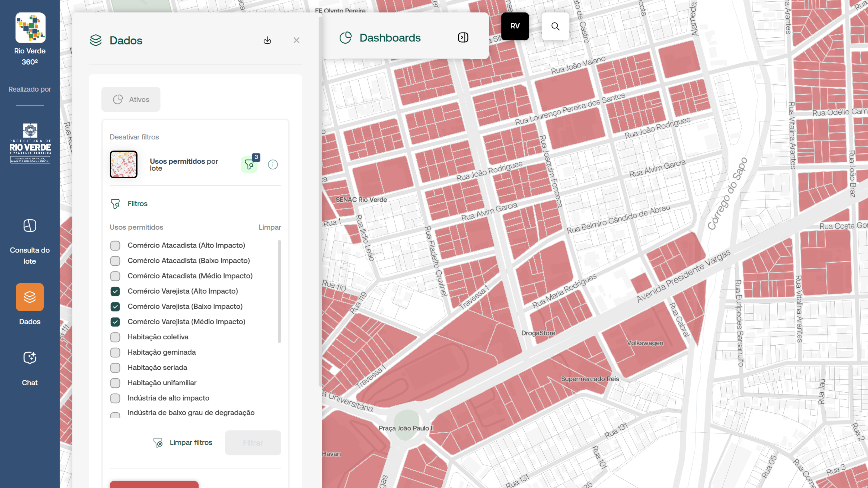Click the SENAC Rio Verde map label
868x488 pixels.
(361, 200)
